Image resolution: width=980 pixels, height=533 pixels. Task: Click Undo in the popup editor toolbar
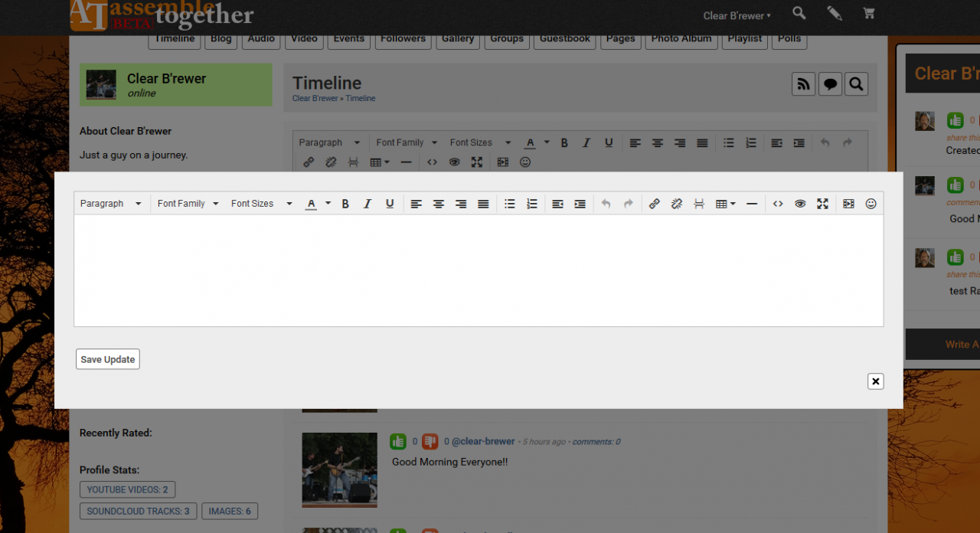[x=606, y=204]
